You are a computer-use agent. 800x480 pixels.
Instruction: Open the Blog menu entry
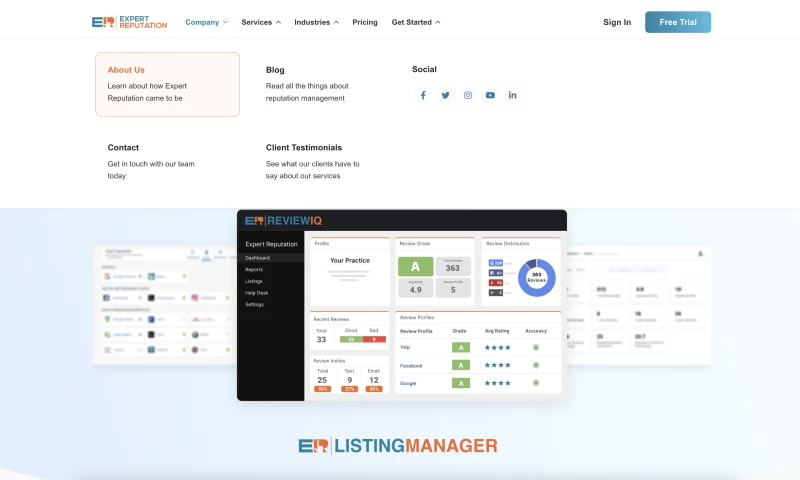tap(275, 70)
